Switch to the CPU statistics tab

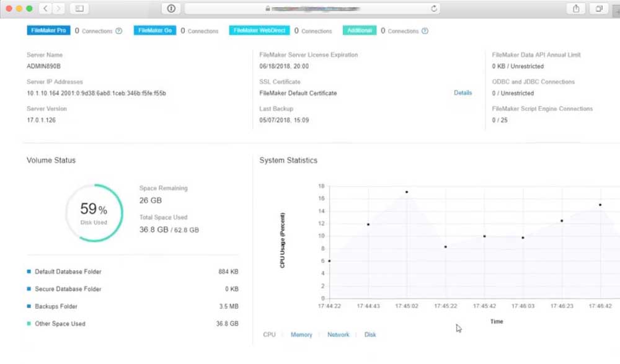(269, 335)
